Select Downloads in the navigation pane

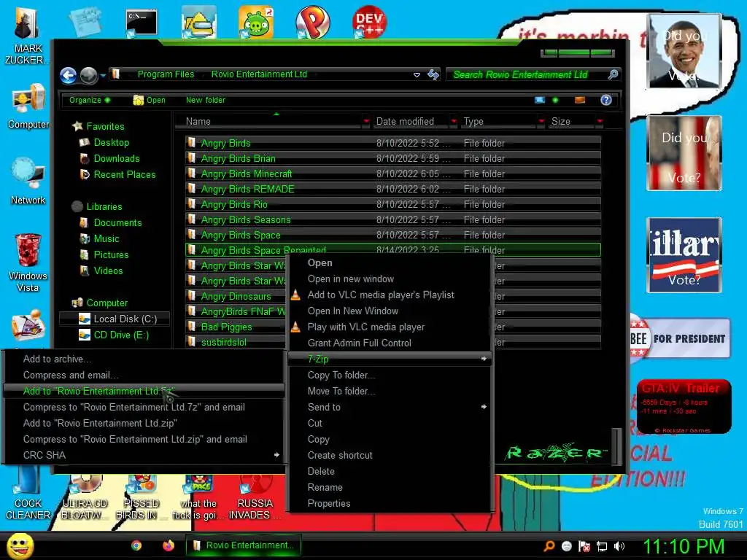tap(109, 158)
